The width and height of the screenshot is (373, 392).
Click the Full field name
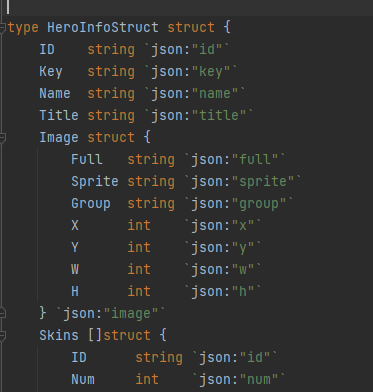87,159
